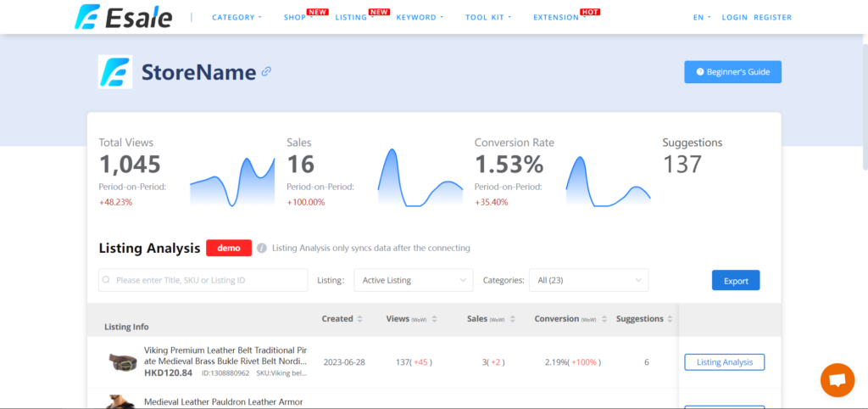The width and height of the screenshot is (868, 409).
Task: Click the StoreName store logo icon
Action: point(114,72)
